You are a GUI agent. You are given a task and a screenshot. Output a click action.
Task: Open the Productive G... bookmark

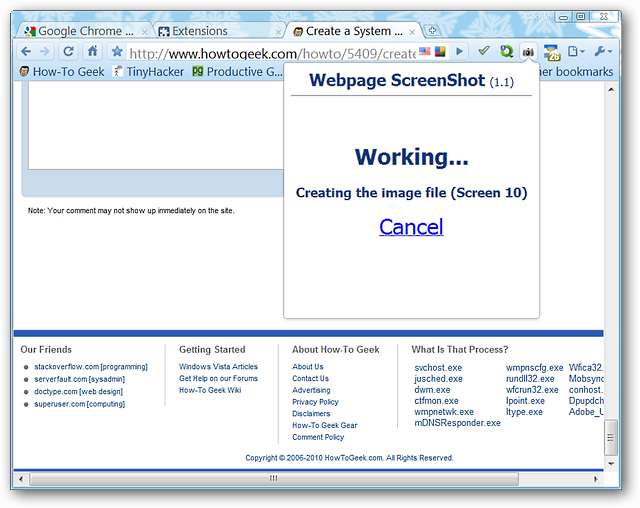(237, 72)
